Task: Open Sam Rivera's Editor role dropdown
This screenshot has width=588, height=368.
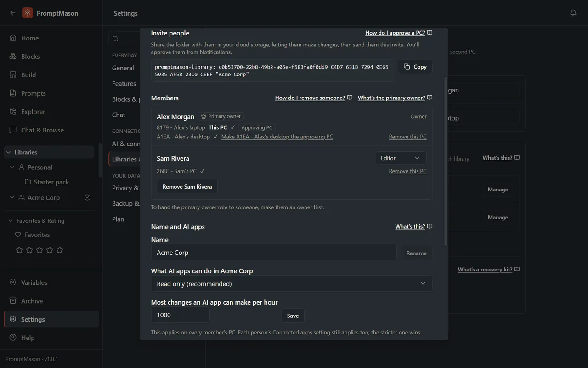Action: pos(401,158)
